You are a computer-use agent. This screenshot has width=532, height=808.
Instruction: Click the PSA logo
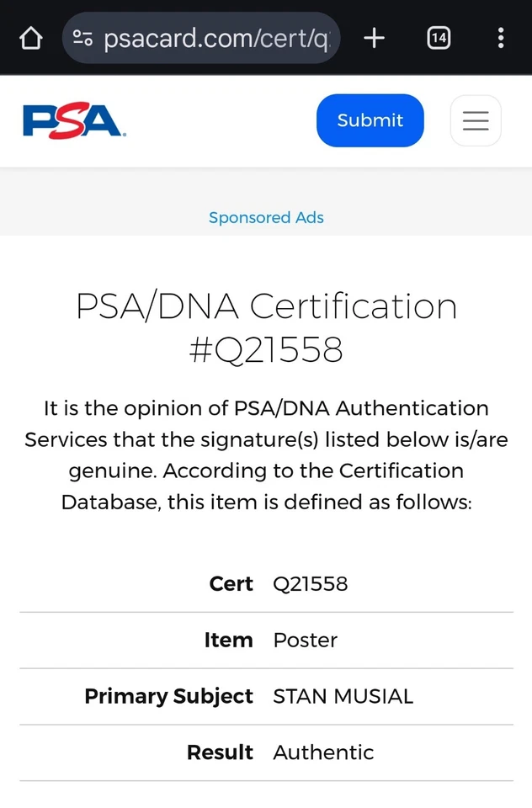point(74,120)
